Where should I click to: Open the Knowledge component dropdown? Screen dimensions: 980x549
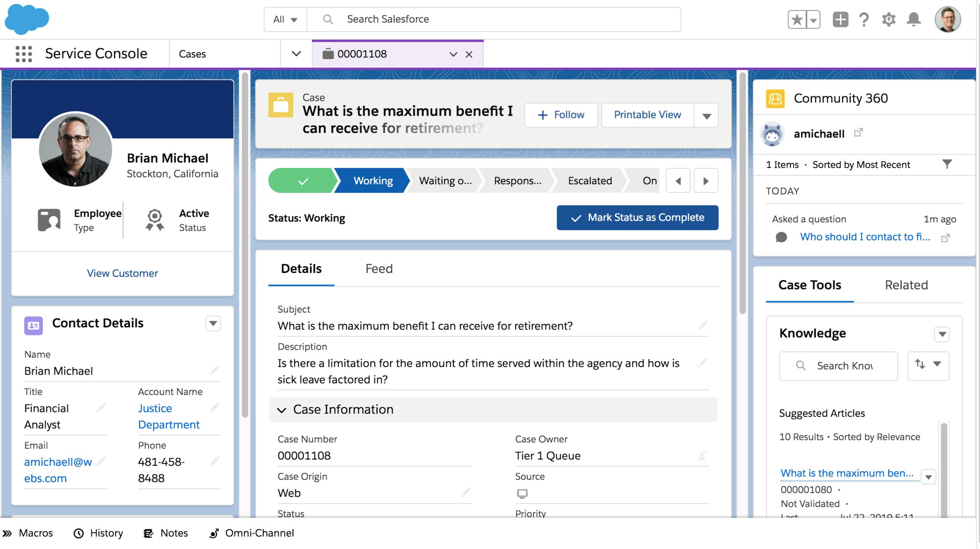point(942,334)
